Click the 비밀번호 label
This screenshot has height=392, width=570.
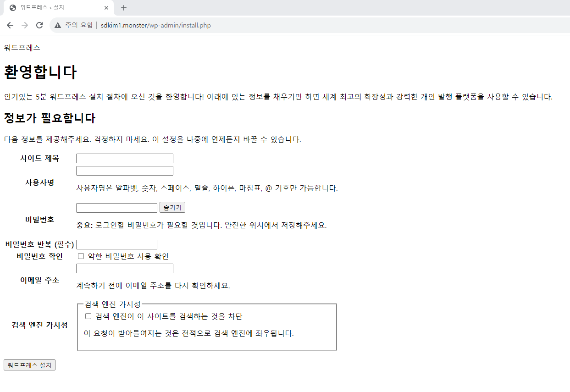[39, 220]
